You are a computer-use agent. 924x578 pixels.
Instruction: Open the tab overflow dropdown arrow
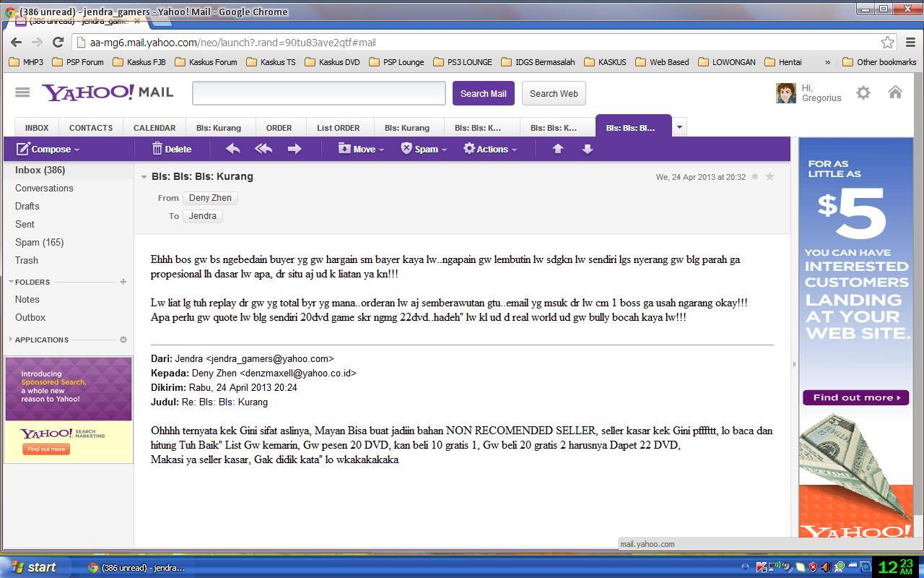(679, 127)
